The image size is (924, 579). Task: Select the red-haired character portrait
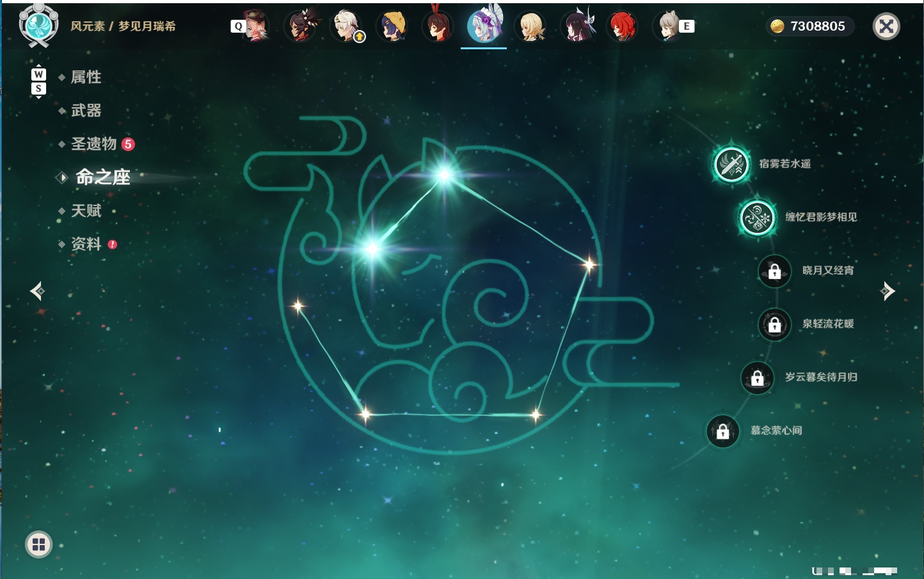(x=621, y=27)
